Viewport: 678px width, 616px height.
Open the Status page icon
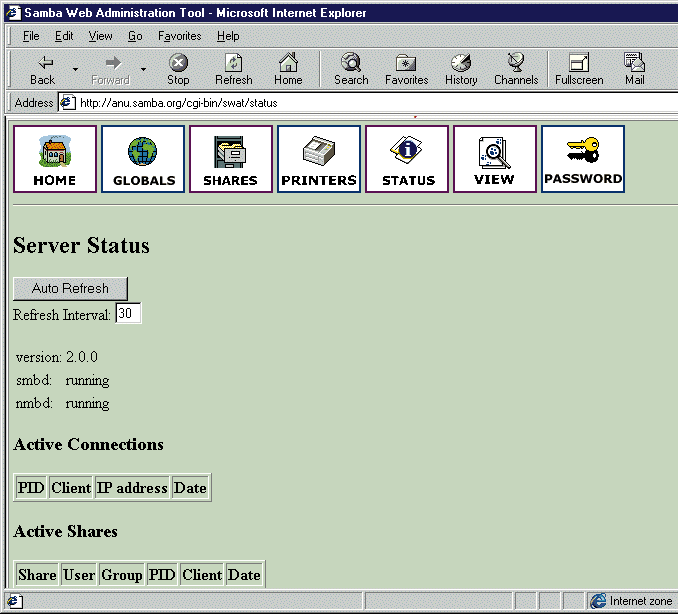(407, 159)
